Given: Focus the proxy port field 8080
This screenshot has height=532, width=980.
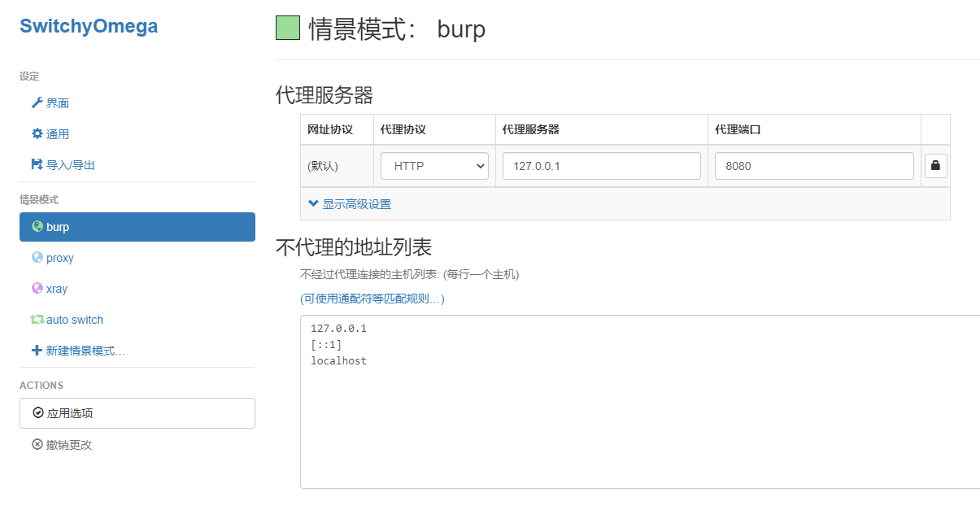Looking at the screenshot, I should click(814, 166).
